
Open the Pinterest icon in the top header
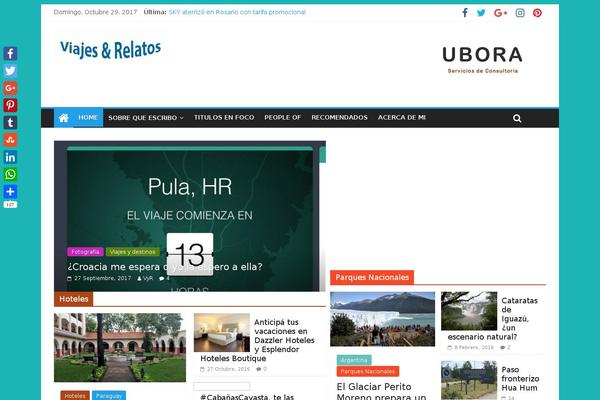click(537, 13)
